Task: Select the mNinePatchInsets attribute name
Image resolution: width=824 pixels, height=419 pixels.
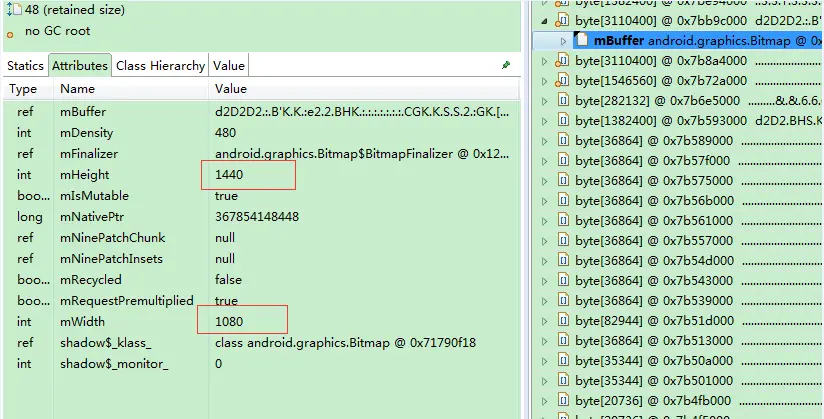Action: [x=111, y=259]
